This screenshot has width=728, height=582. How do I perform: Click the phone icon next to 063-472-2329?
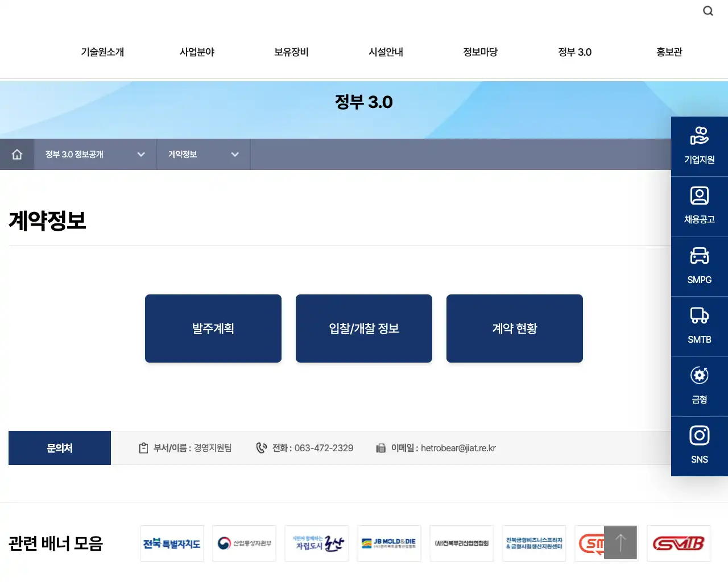[261, 447]
